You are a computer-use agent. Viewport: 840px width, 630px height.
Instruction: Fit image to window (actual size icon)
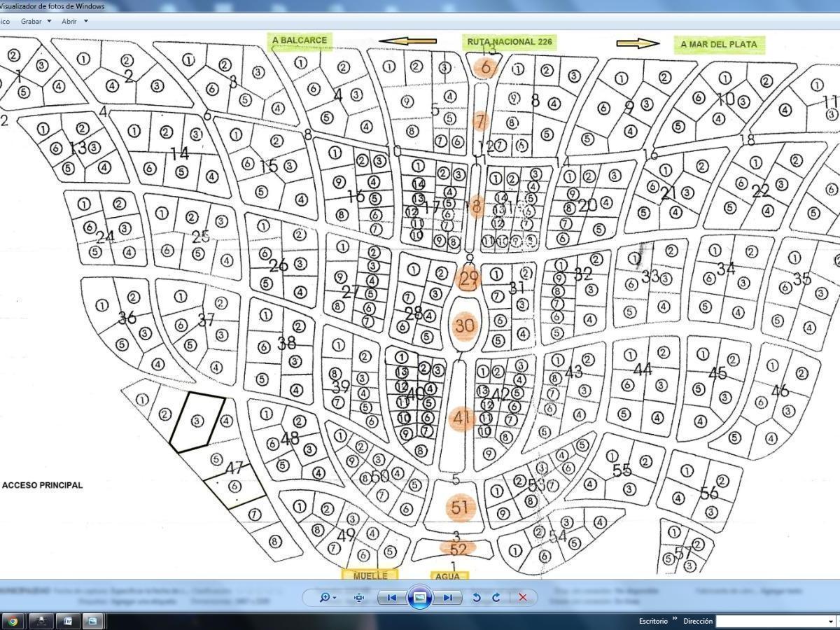pos(359,597)
